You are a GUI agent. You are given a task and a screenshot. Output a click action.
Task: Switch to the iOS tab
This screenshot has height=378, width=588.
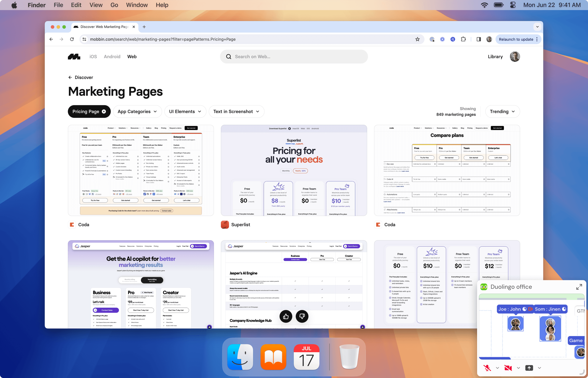[x=93, y=57]
